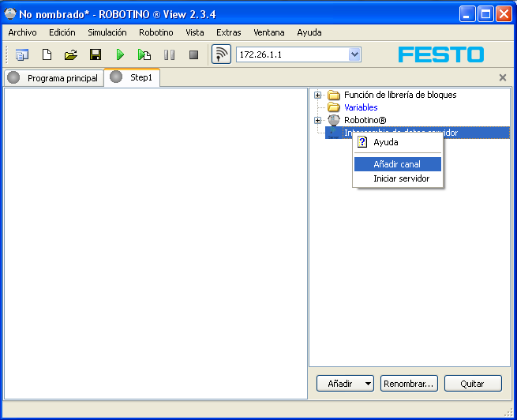The height and width of the screenshot is (420, 517).
Task: Open the Robotino menu
Action: point(156,32)
